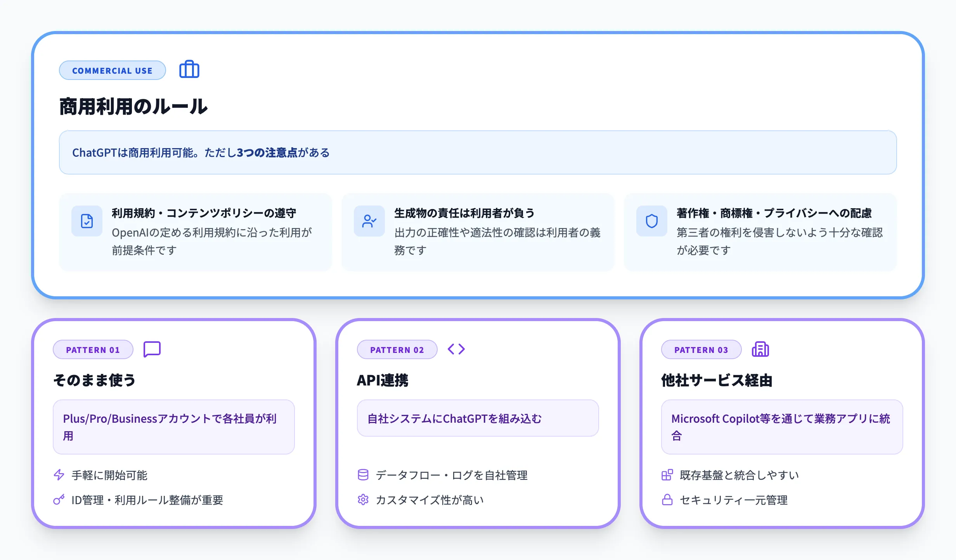
Task: Click the speech bubble icon in PATTERN 01
Action: tap(152, 349)
